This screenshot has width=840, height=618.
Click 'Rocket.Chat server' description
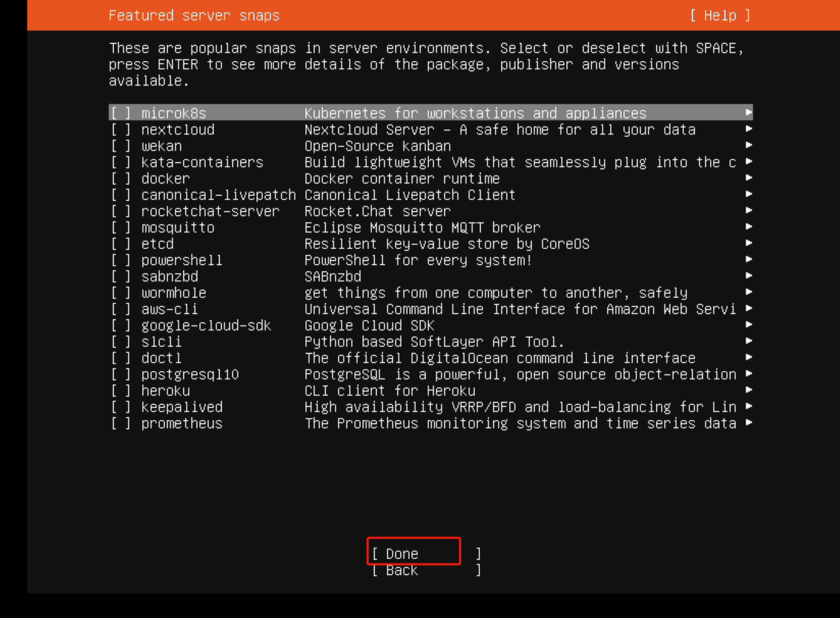pyautogui.click(x=378, y=211)
